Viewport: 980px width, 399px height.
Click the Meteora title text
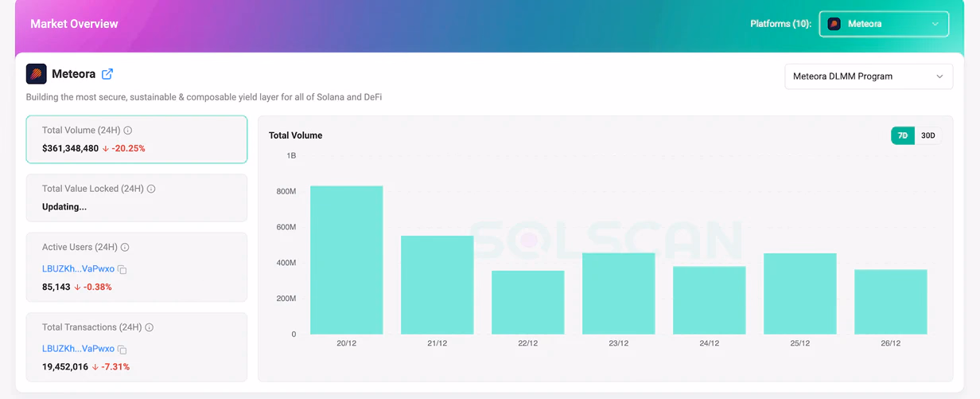click(73, 74)
